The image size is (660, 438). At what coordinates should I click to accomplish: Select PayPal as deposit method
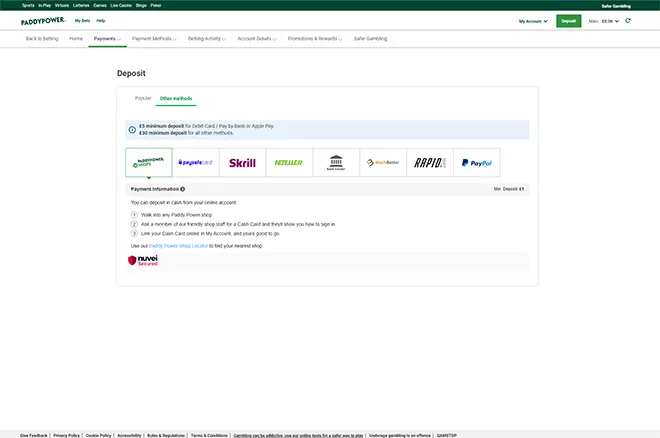point(476,162)
